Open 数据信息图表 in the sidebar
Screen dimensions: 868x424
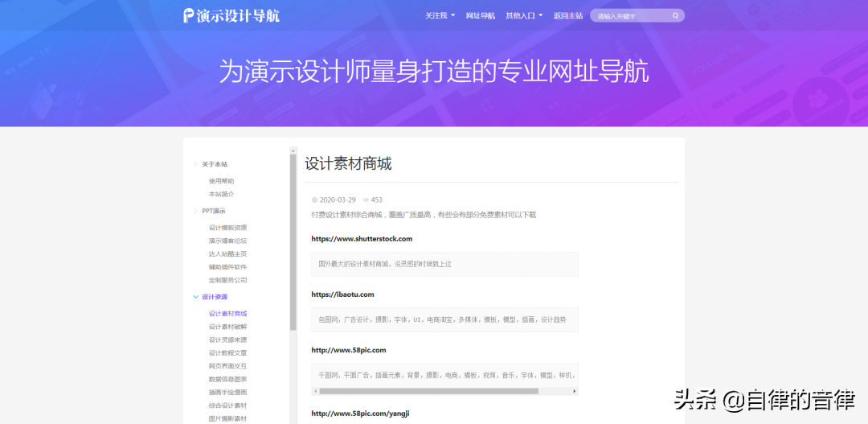click(x=227, y=379)
